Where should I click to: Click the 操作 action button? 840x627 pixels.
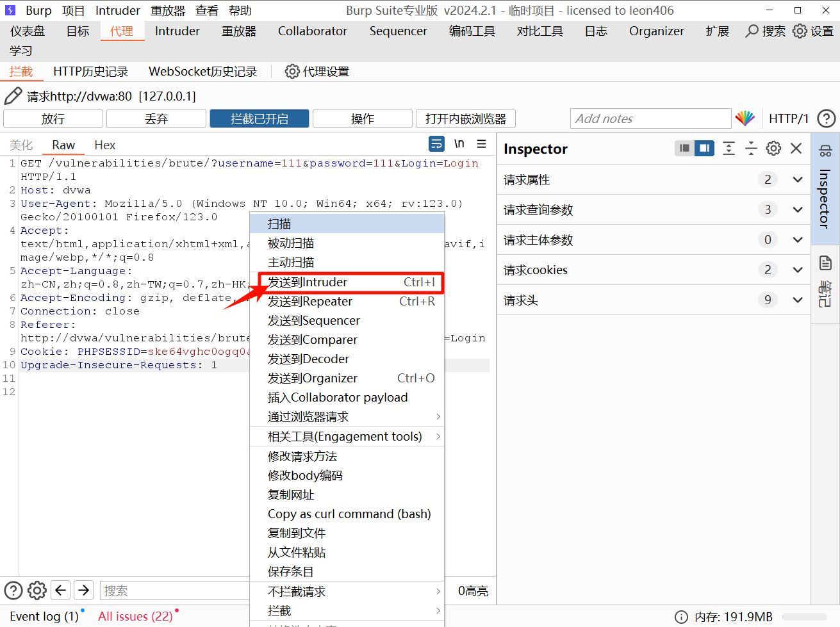pyautogui.click(x=363, y=118)
